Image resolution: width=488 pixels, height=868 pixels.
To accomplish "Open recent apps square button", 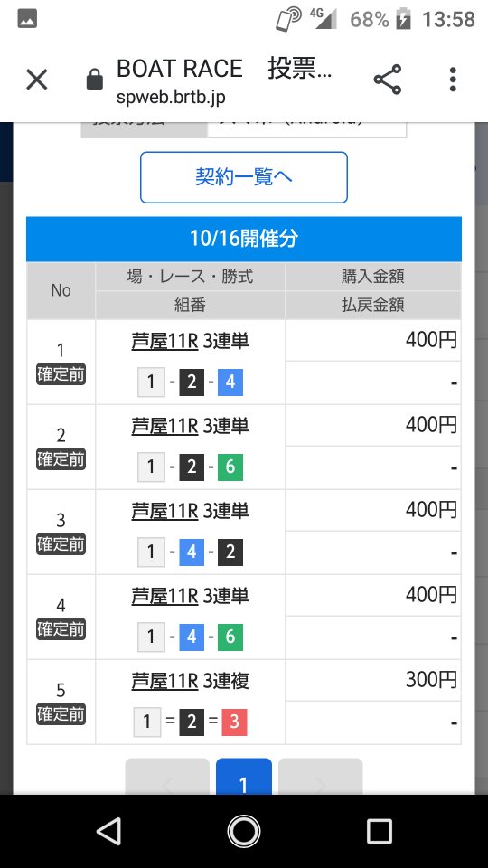I will 379,831.
